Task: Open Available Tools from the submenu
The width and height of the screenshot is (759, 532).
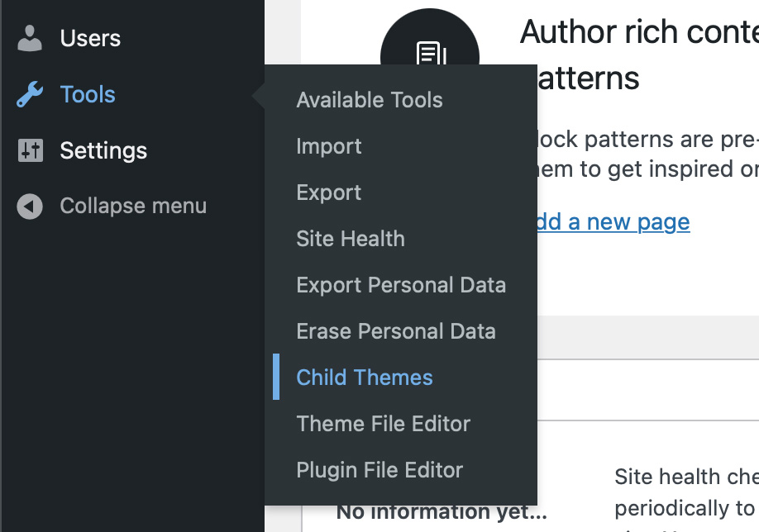Action: click(370, 100)
